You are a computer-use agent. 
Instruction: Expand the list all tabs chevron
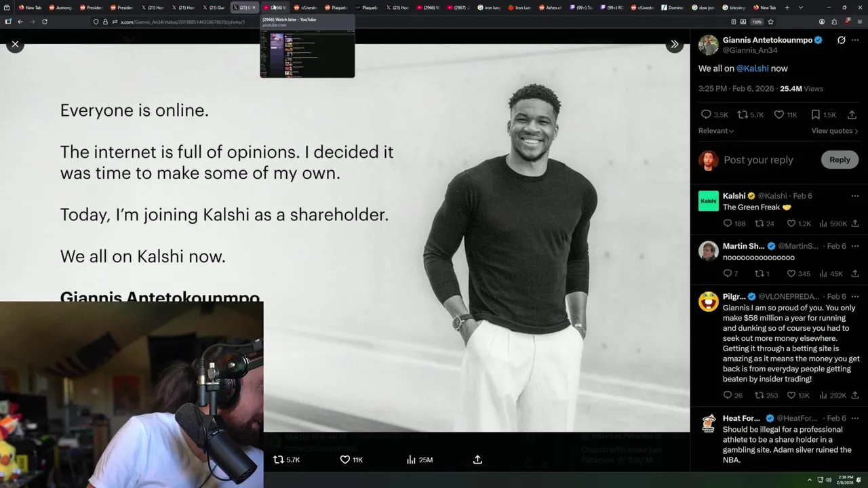coord(801,7)
